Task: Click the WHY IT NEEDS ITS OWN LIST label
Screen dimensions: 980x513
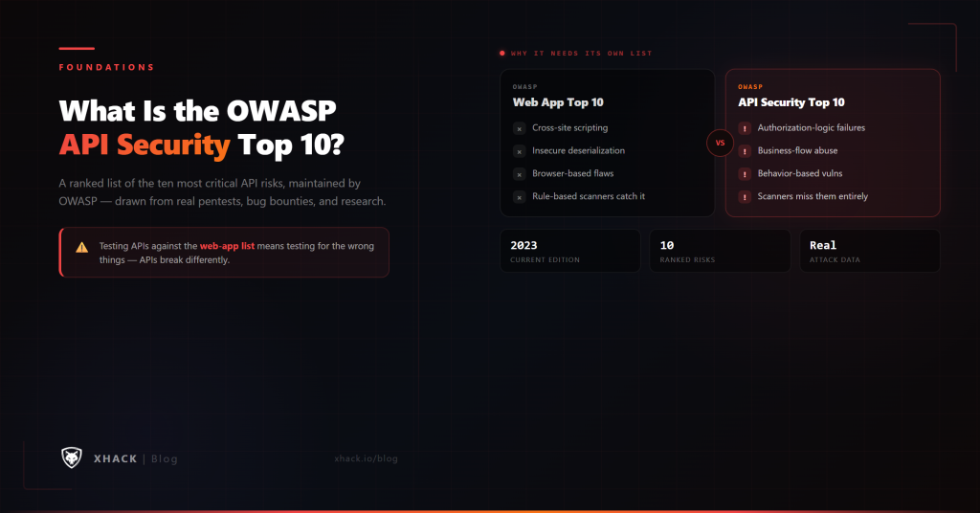Action: pyautogui.click(x=581, y=53)
